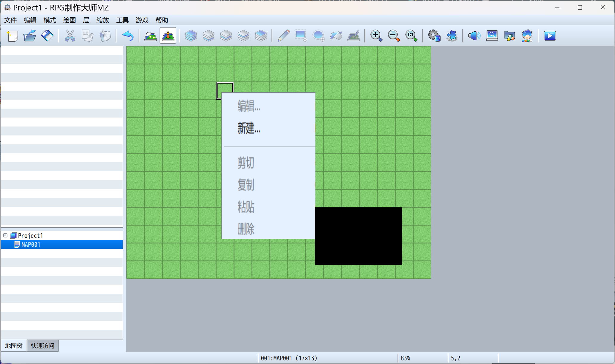This screenshot has height=364, width=615.
Task: Open the Sound Test speaker icon
Action: 474,36
